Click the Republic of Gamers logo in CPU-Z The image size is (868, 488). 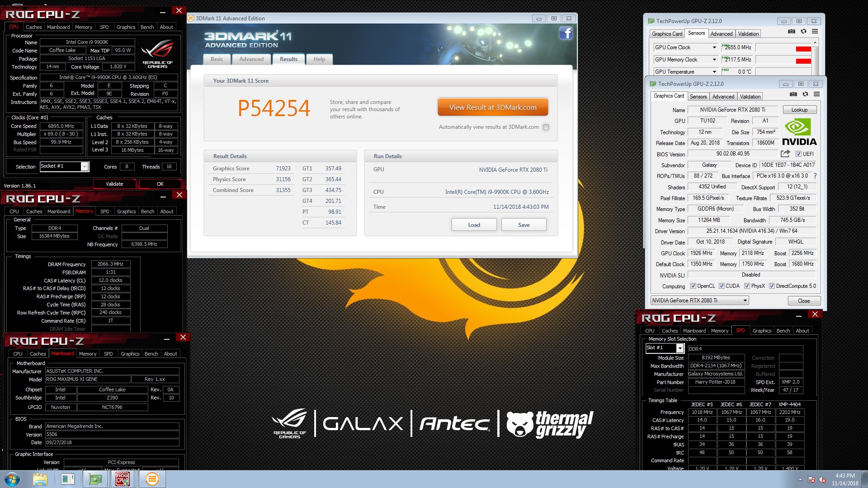click(x=158, y=54)
